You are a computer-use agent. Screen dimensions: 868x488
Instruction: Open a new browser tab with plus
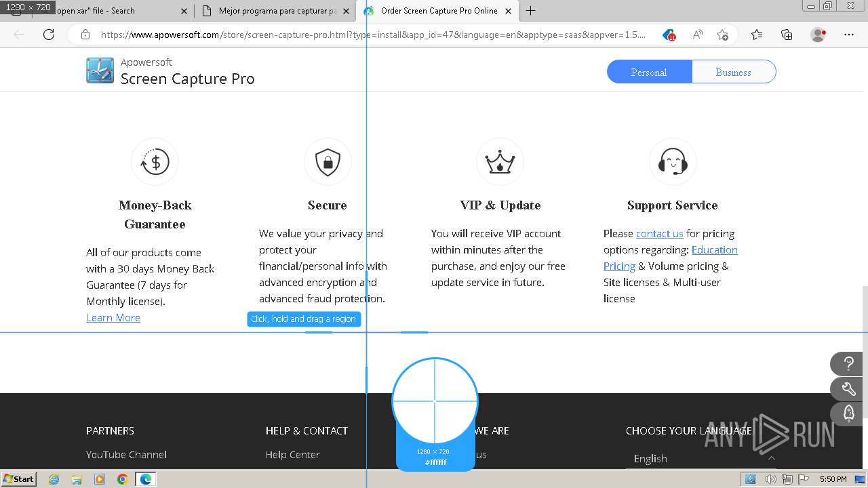531,11
